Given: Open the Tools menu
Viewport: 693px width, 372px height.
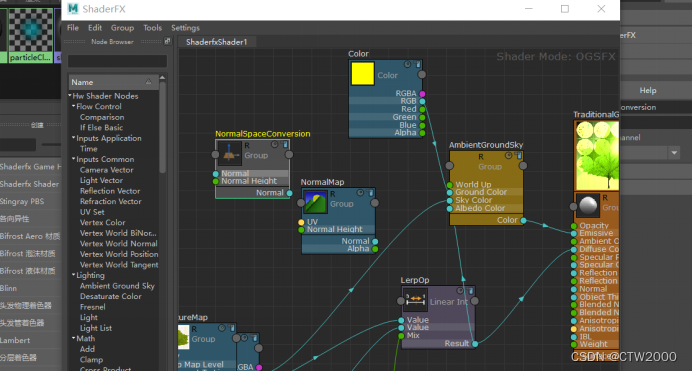Looking at the screenshot, I should point(152,27).
